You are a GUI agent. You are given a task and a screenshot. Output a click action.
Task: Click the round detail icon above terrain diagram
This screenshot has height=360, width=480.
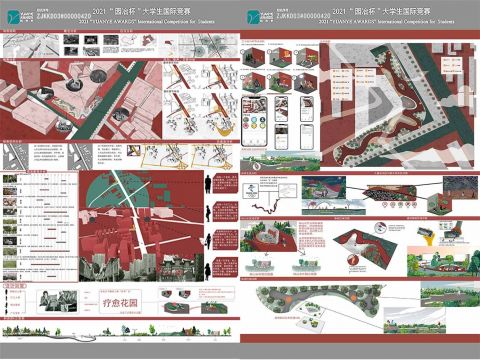click(x=380, y=228)
